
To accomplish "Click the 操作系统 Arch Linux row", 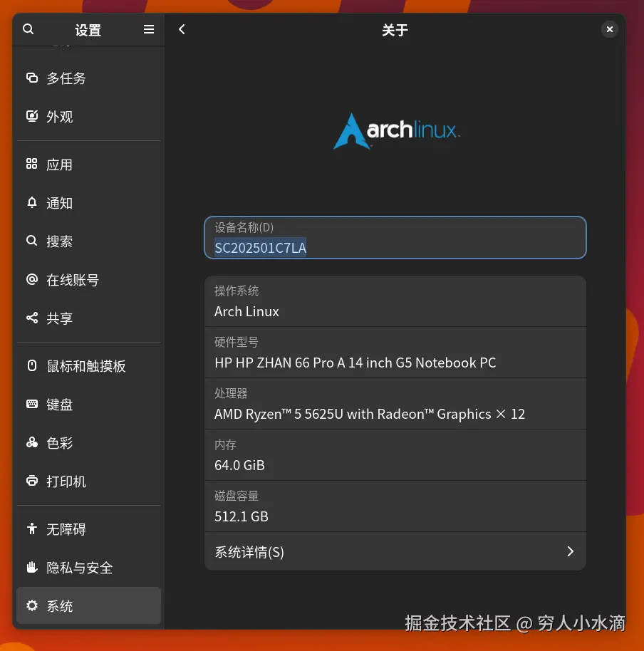I will click(395, 301).
